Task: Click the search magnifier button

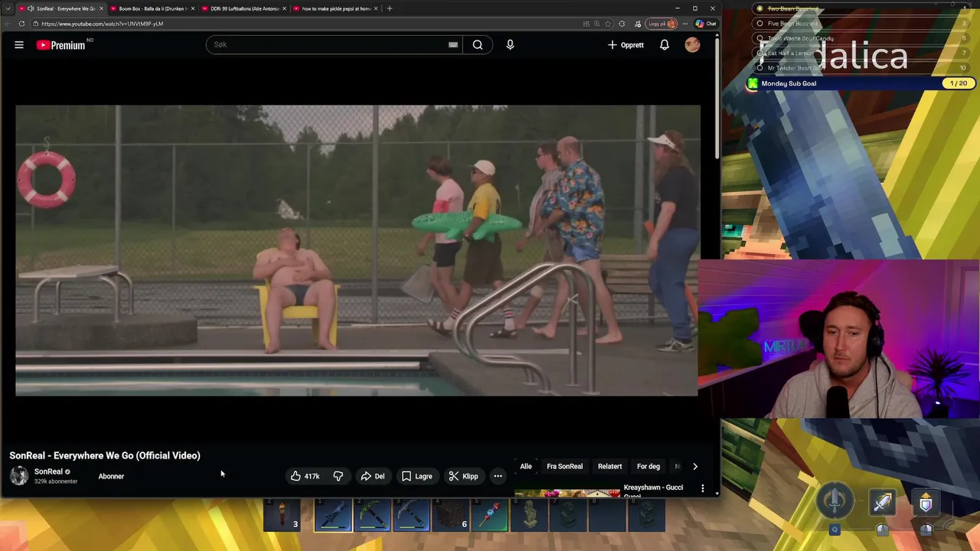Action: coord(477,45)
